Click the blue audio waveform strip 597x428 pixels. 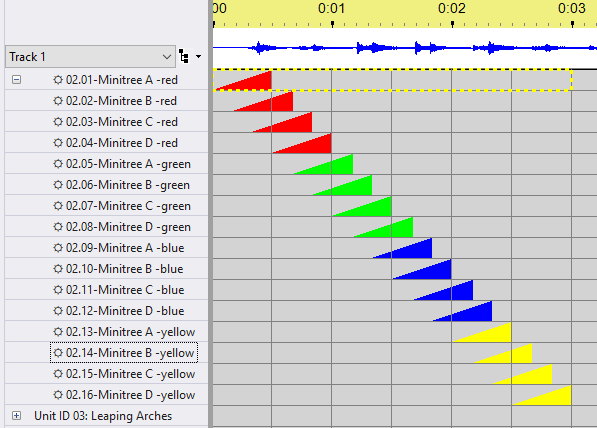(405, 48)
